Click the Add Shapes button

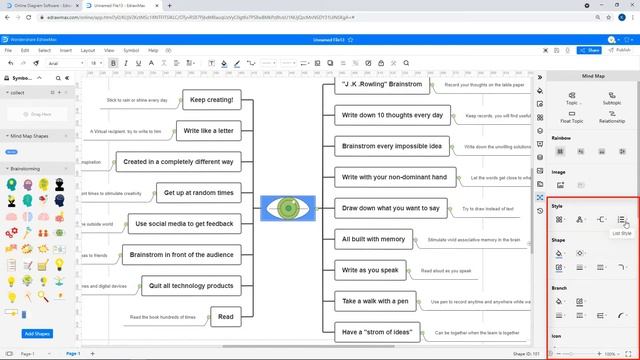37,333
